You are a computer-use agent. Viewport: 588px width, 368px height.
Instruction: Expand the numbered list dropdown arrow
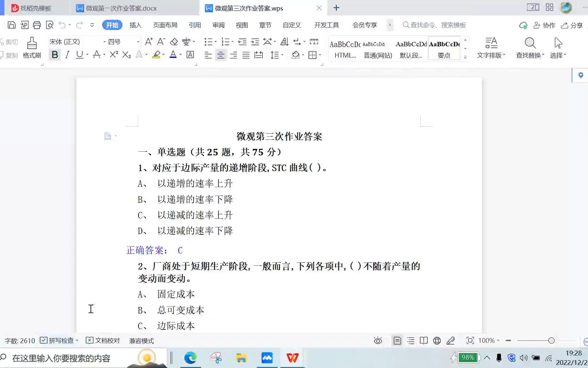232,42
